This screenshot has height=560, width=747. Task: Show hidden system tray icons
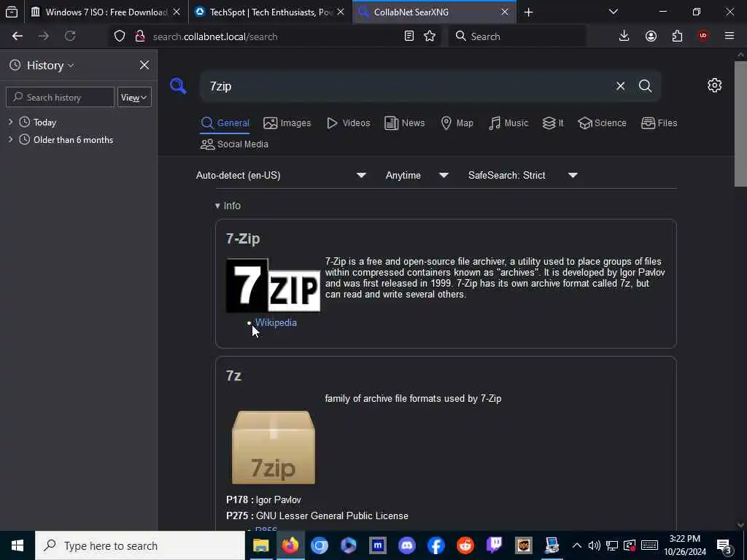(x=576, y=545)
